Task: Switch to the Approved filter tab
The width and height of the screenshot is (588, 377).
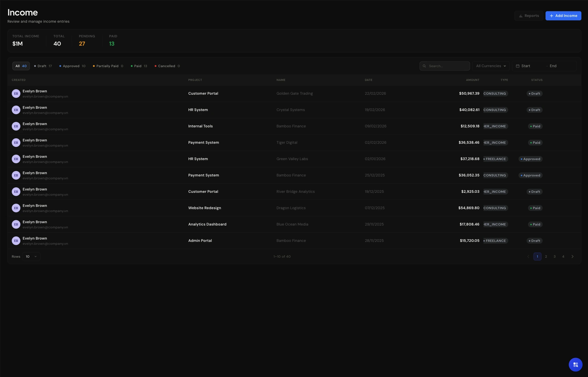Action: pos(72,66)
